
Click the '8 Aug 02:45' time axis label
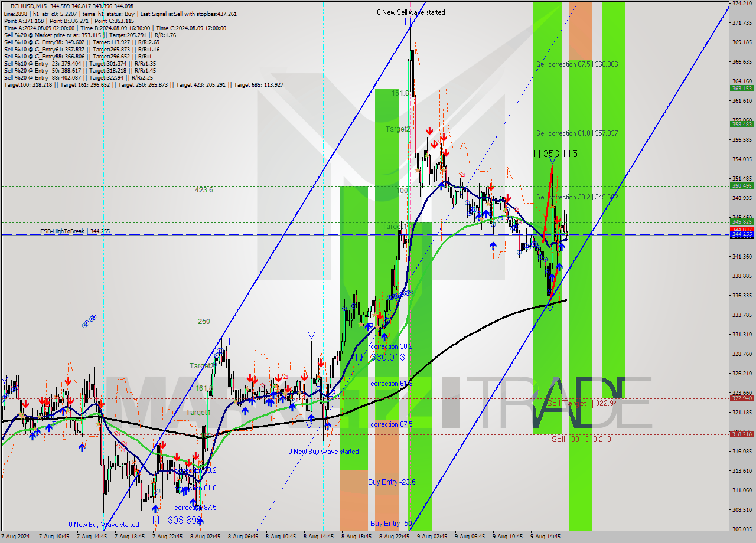[x=205, y=537]
